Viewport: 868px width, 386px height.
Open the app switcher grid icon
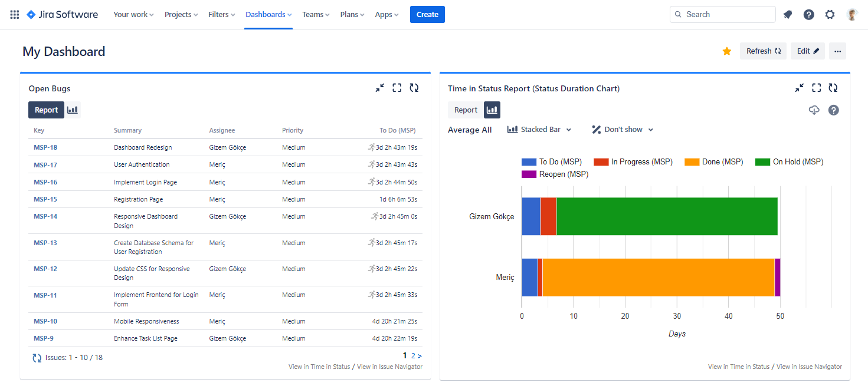14,14
